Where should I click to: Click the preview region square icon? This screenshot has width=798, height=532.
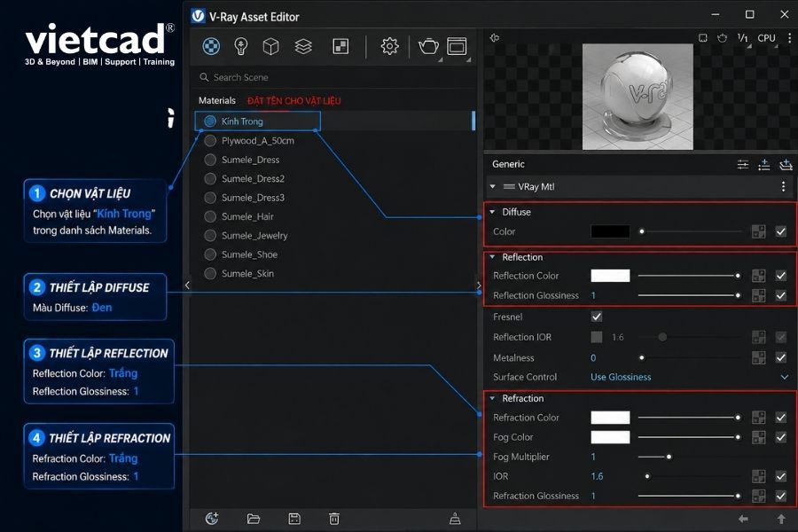pos(703,37)
